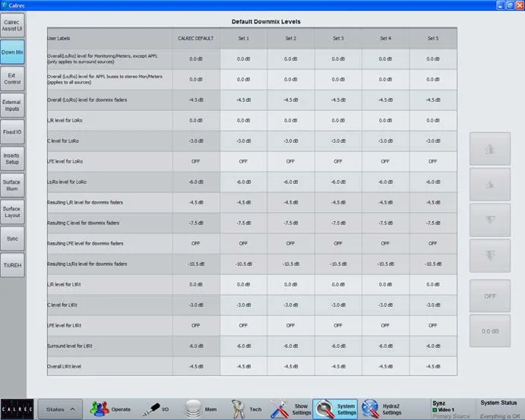Click the System Status panel
The width and height of the screenshot is (525, 420).
pos(498,409)
